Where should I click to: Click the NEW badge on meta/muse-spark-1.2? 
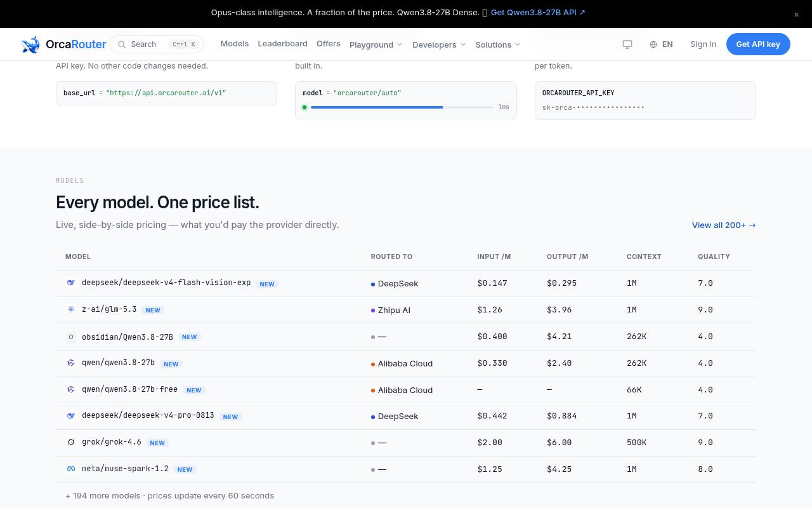coord(185,470)
